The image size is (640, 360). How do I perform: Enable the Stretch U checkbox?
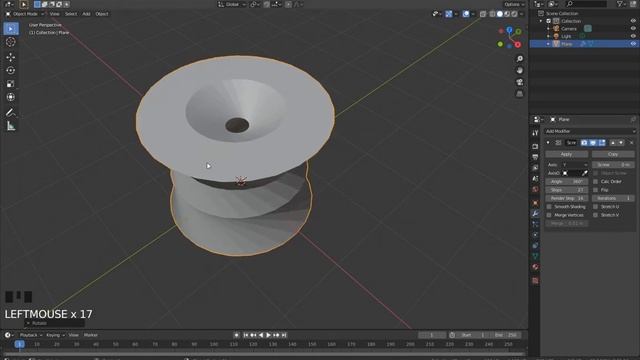596,207
